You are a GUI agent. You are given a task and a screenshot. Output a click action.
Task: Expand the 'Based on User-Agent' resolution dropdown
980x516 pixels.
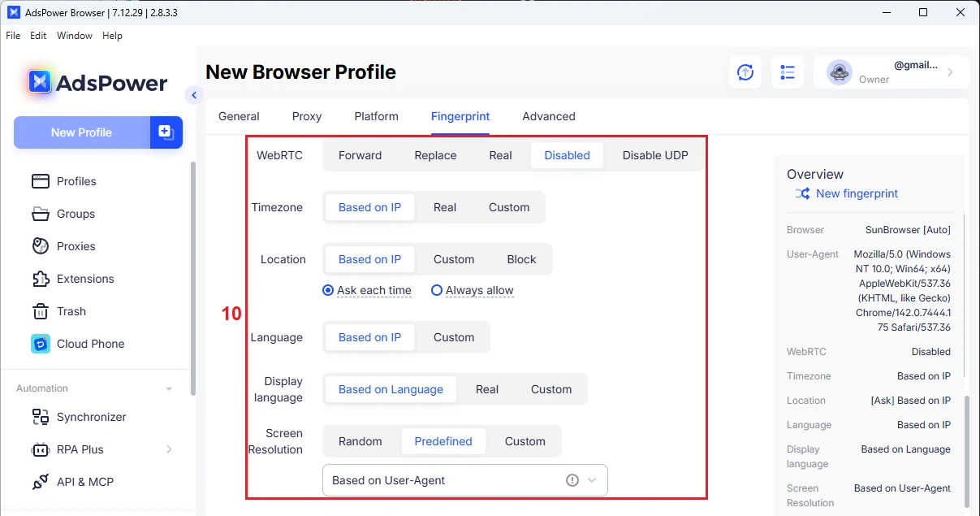[592, 480]
